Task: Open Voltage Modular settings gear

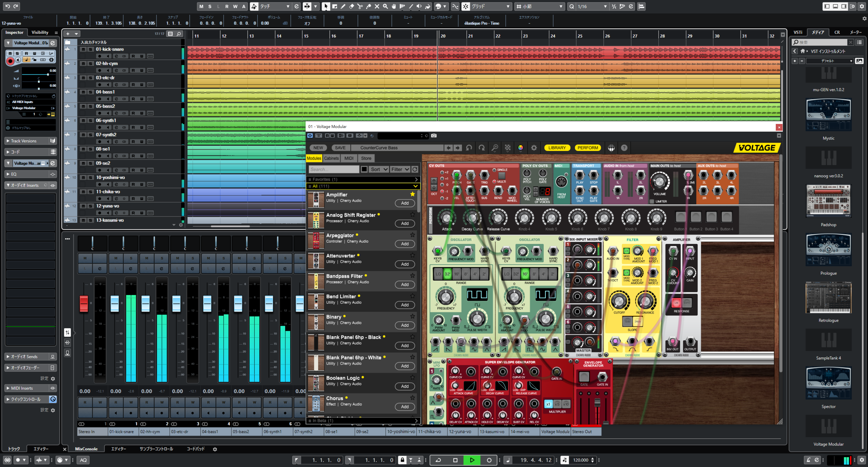Action: [534, 148]
